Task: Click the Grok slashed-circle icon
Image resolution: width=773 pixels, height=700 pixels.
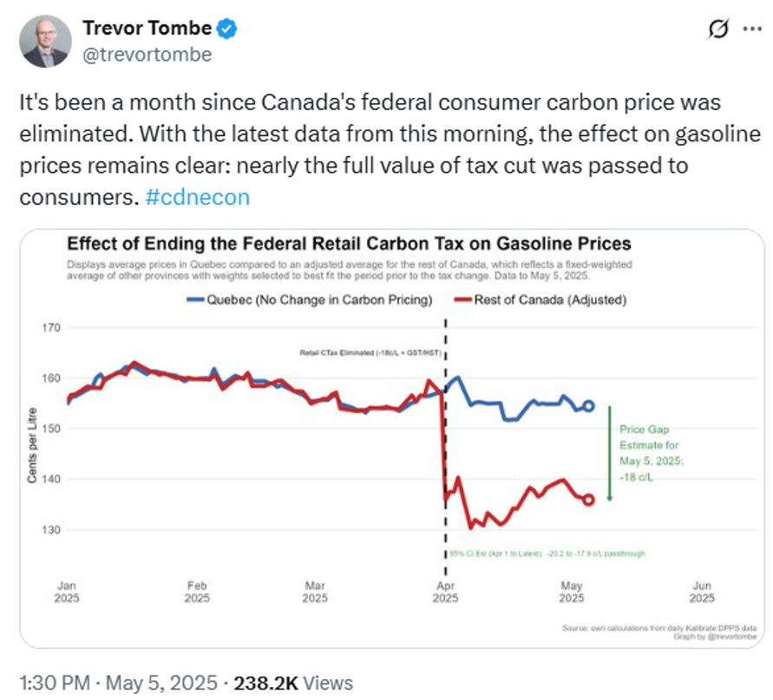Action: click(x=719, y=30)
